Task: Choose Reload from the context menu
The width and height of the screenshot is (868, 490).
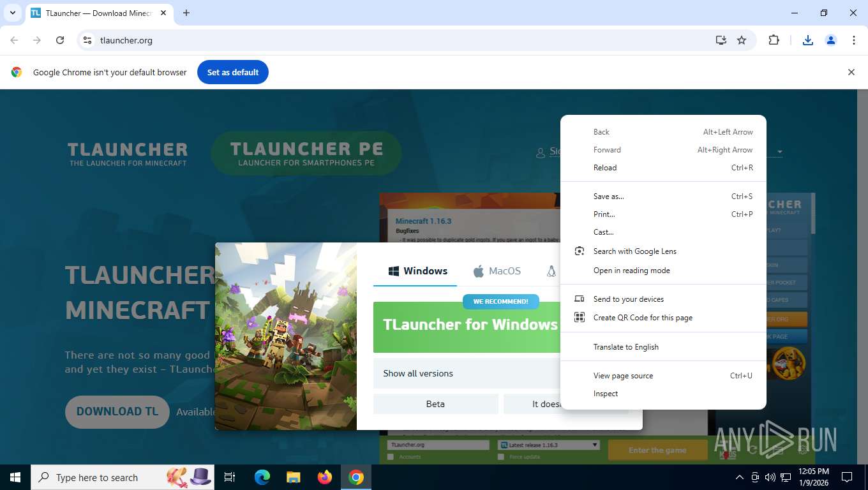Action: point(664,168)
